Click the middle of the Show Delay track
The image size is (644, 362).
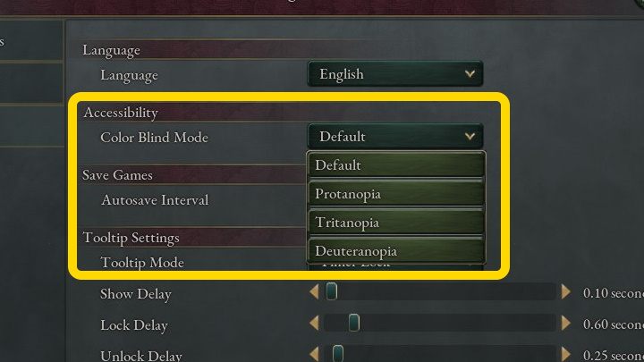pos(439,292)
